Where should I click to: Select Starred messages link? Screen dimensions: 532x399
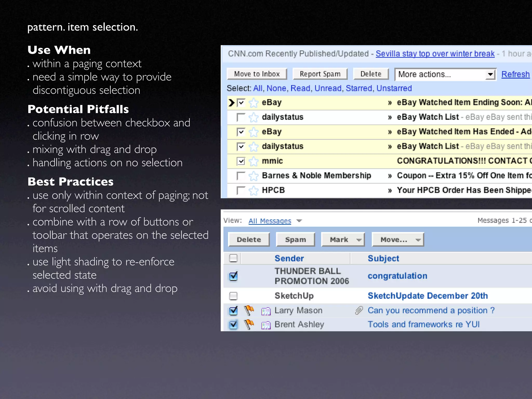(359, 88)
